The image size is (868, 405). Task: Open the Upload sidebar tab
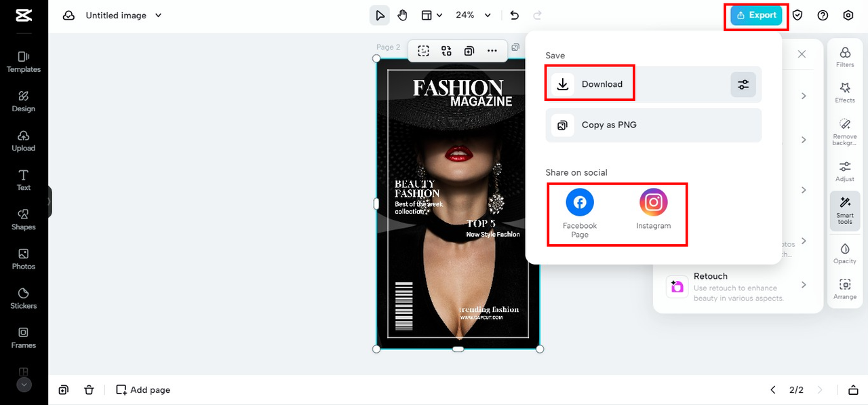(24, 140)
